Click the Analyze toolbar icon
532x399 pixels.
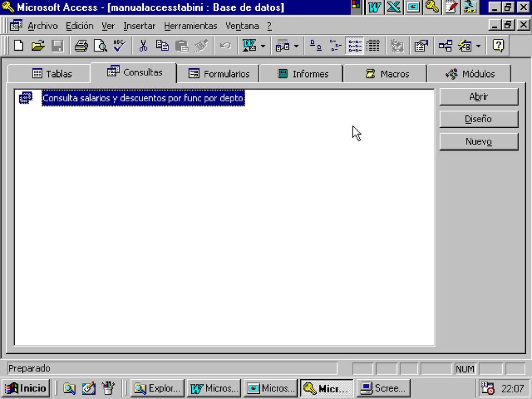[282, 46]
